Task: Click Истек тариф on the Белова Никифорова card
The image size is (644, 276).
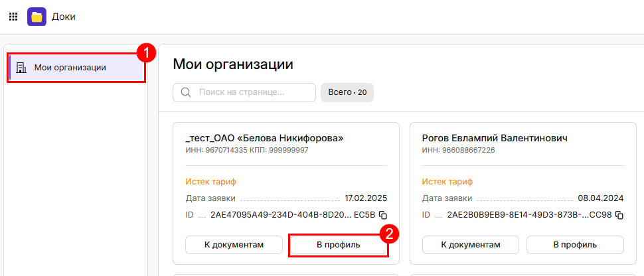Action: click(211, 181)
